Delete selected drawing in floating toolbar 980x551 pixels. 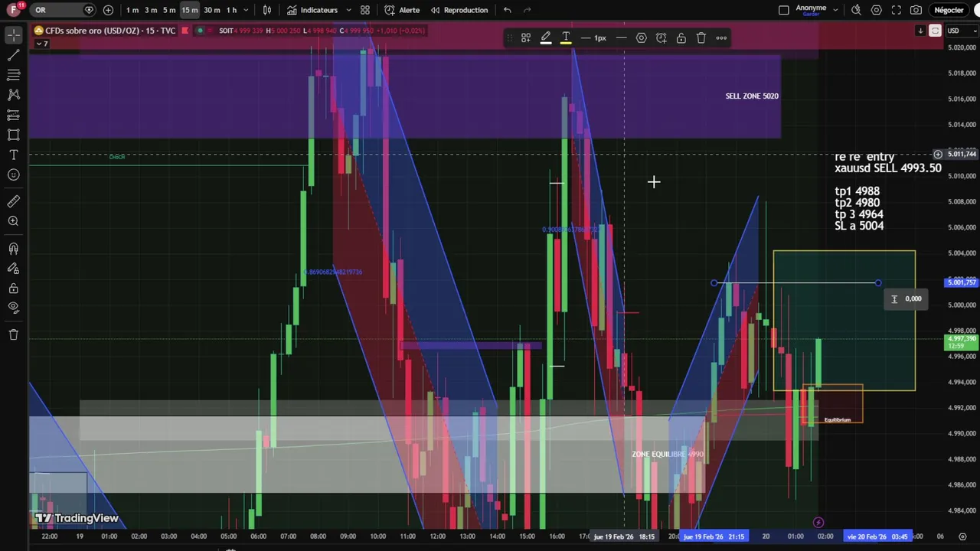click(x=701, y=37)
